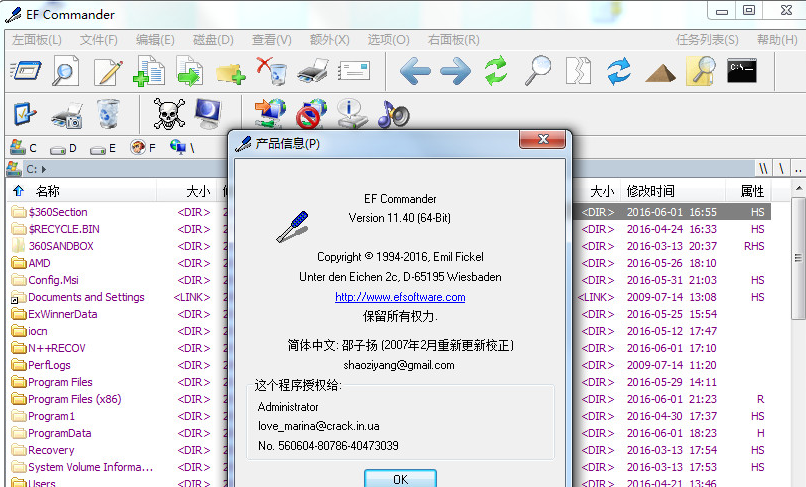This screenshot has height=487, width=806.
Task: Sort right panel by 修改时间 column
Action: point(650,191)
